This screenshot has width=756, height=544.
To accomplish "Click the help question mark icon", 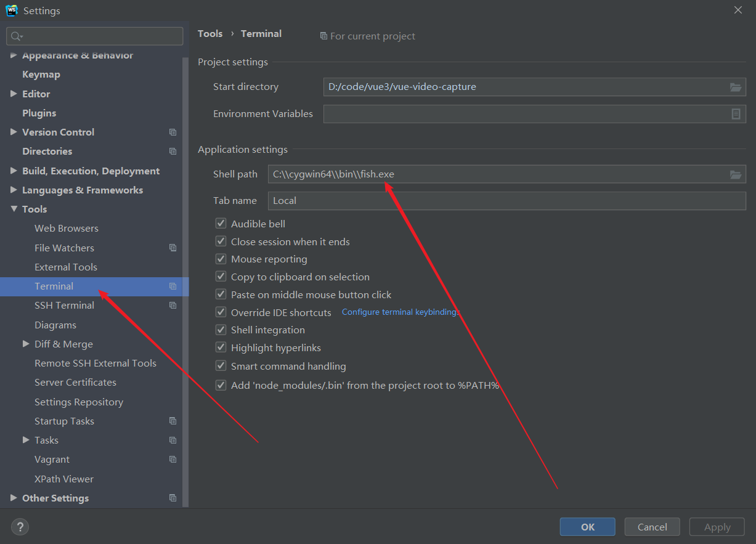I will (20, 527).
